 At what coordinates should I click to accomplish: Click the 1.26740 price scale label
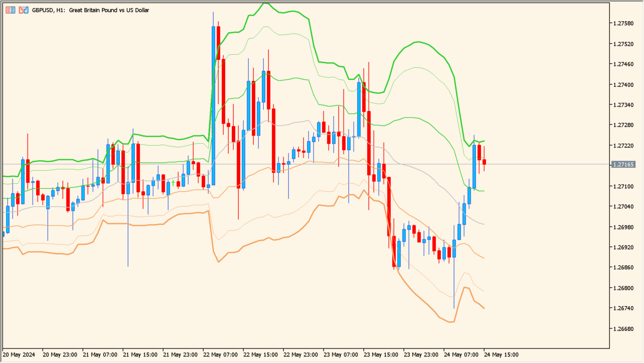click(x=624, y=308)
